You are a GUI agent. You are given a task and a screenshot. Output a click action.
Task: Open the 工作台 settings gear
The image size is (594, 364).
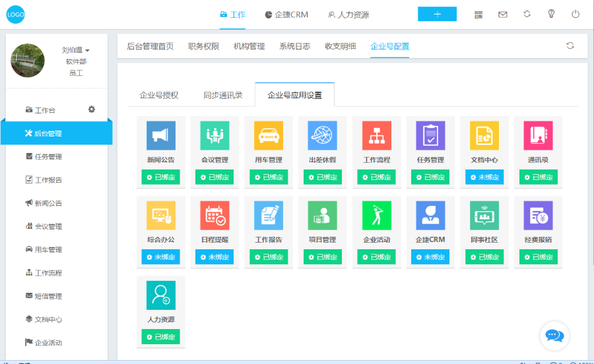point(92,109)
